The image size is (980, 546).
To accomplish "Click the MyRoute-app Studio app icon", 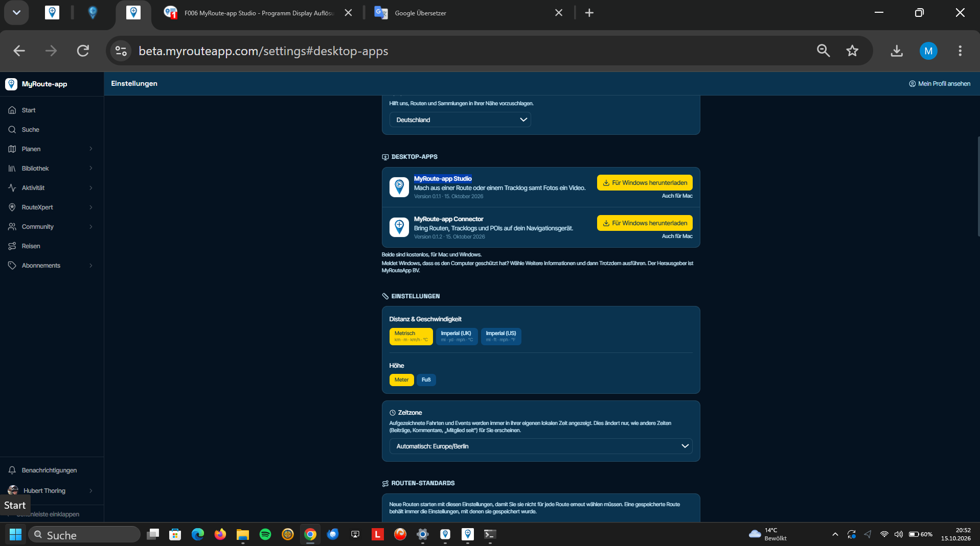I will click(x=399, y=187).
